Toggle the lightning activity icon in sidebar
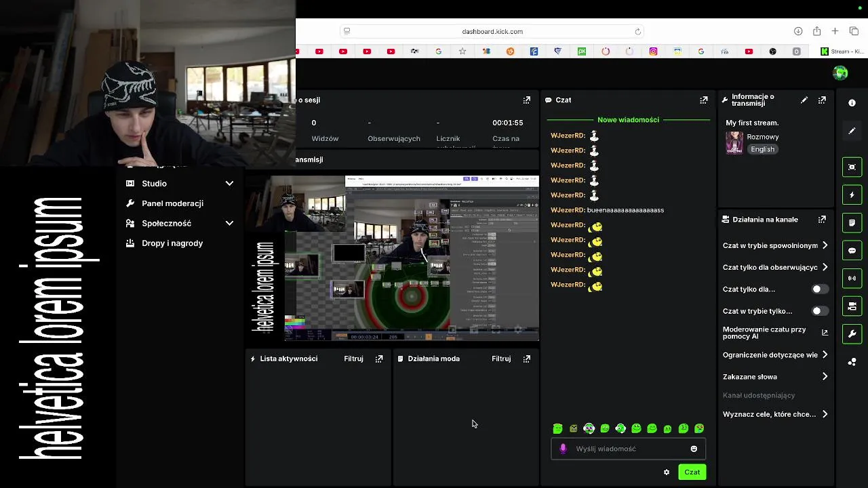The image size is (868, 488). click(x=852, y=195)
